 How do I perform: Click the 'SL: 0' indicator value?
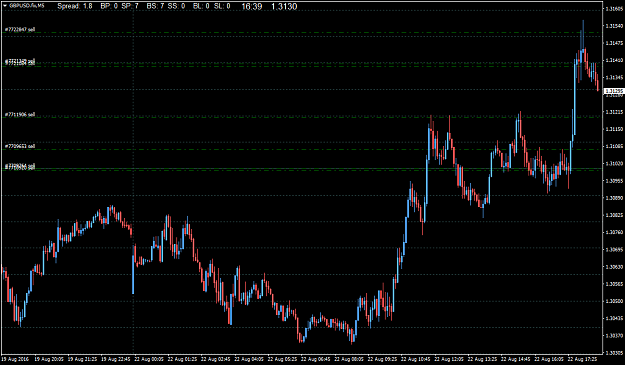[x=222, y=6]
